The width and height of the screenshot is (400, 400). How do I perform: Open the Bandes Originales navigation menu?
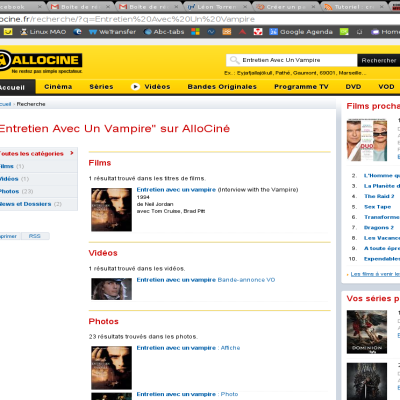pos(222,87)
